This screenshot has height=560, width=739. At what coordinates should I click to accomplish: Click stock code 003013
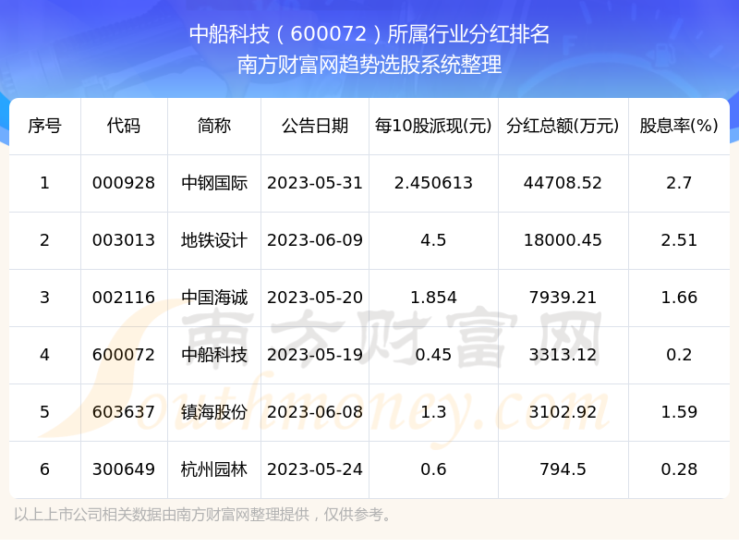click(x=124, y=240)
